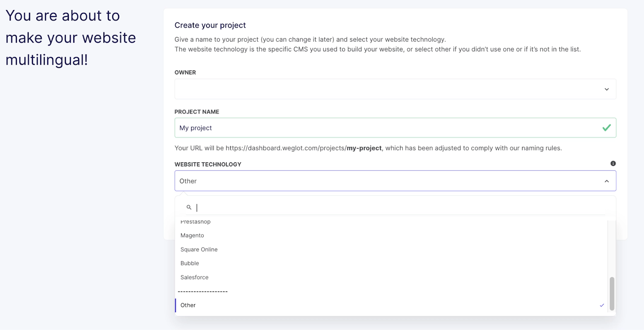The image size is (644, 330).
Task: Open the empty Owner select box
Action: pyautogui.click(x=386, y=89)
